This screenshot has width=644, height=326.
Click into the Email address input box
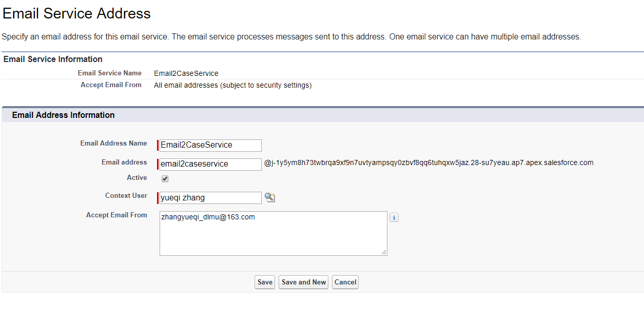(x=210, y=164)
